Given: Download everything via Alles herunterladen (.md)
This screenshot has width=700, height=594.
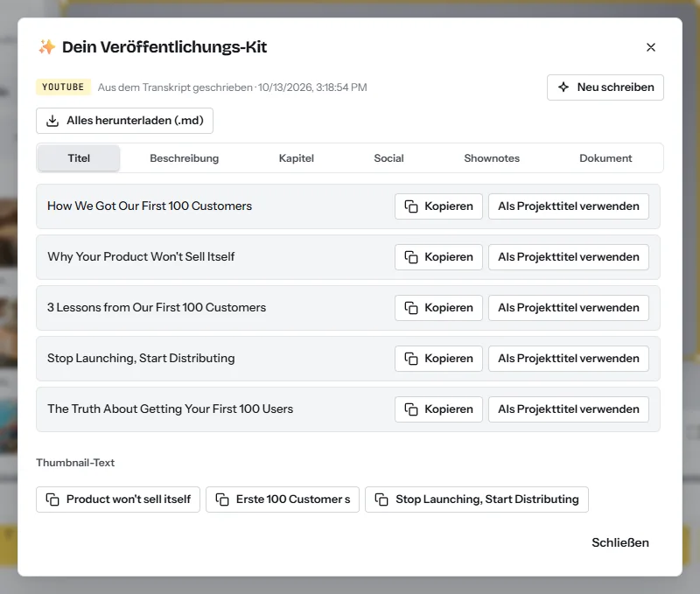Looking at the screenshot, I should click(x=124, y=121).
